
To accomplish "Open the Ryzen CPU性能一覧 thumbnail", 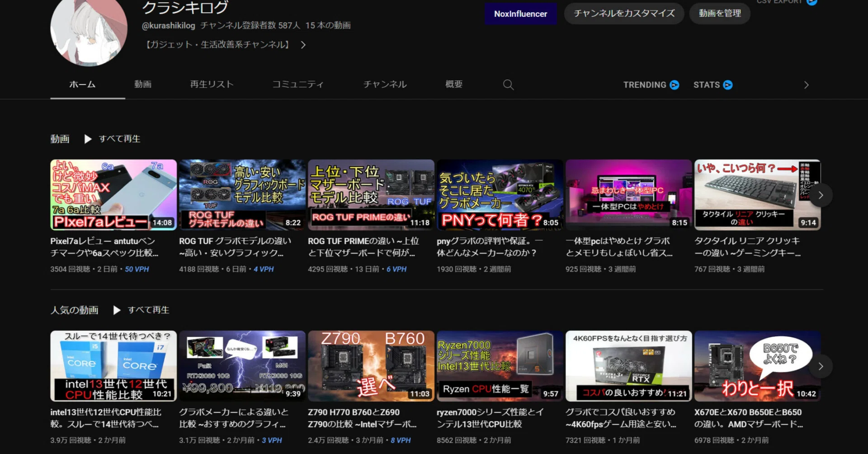I will tap(500, 366).
